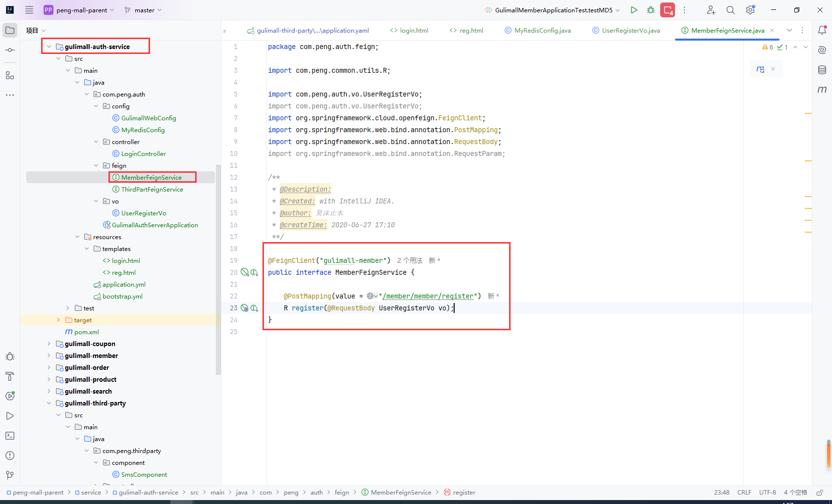Viewport: 832px width, 504px height.
Task: Open Code With Me user icon
Action: pyautogui.click(x=711, y=10)
